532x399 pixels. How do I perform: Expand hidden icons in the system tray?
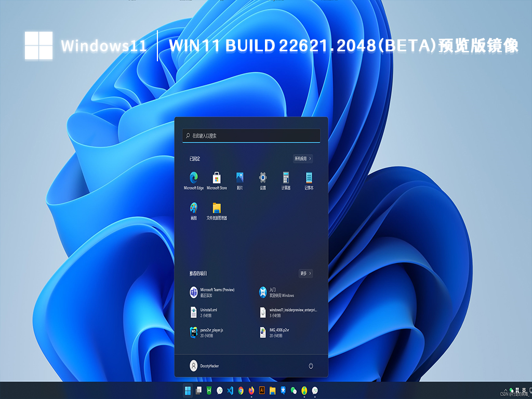tap(506, 390)
